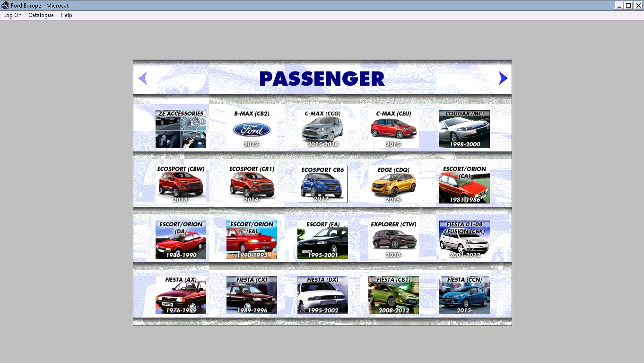Choose the Edge (CDQ) 2015 vehicle

[393, 184]
